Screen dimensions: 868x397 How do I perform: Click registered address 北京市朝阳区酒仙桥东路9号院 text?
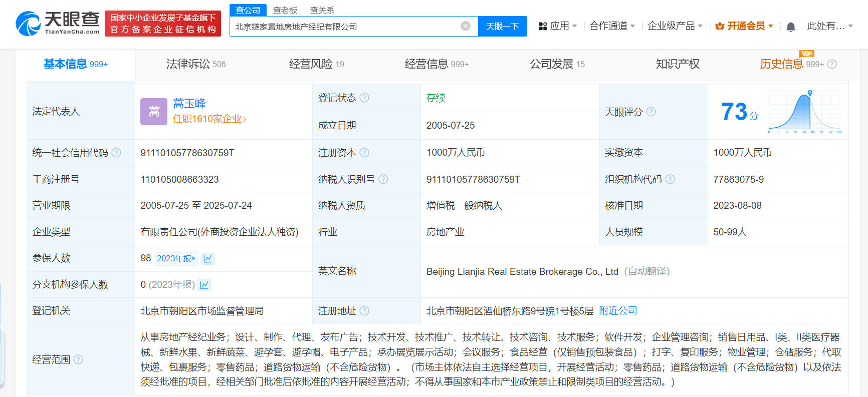click(x=510, y=311)
